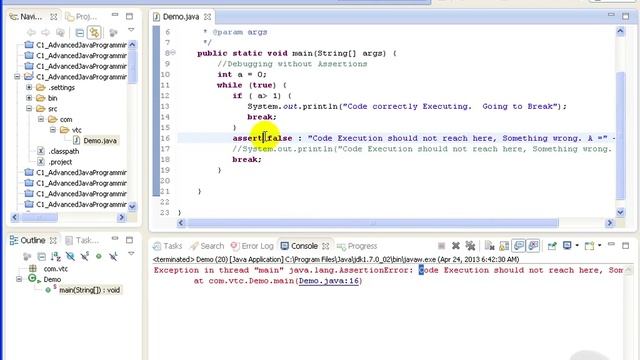Collapse all nodes in the Outline view

point(42,256)
